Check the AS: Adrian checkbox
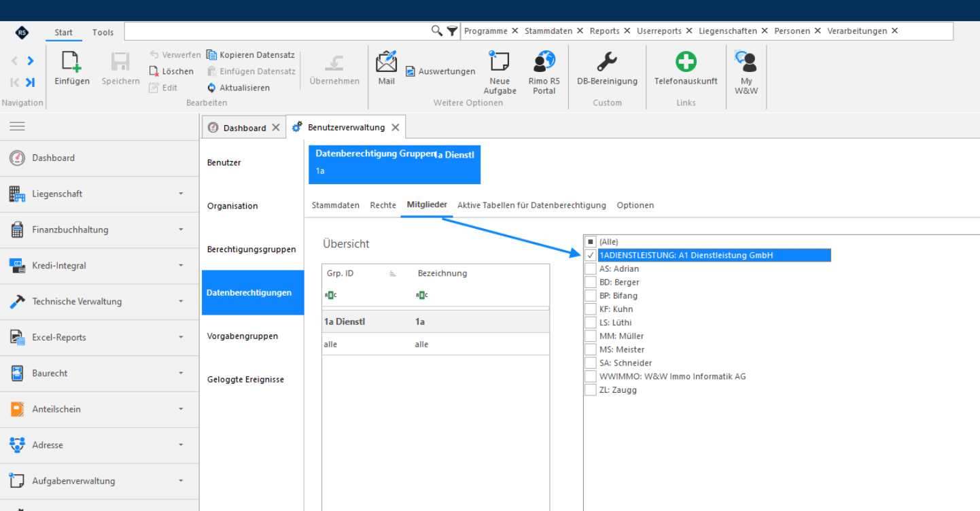This screenshot has width=980, height=511. pos(591,268)
